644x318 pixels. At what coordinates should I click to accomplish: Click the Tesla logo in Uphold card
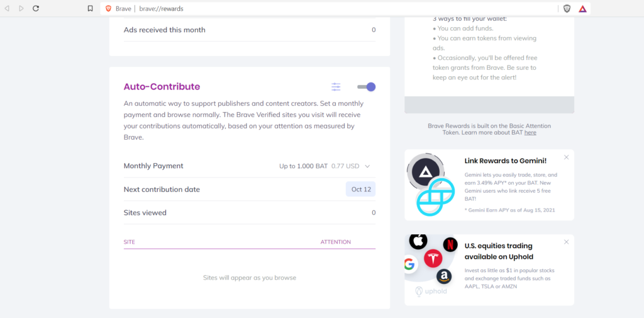(433, 258)
